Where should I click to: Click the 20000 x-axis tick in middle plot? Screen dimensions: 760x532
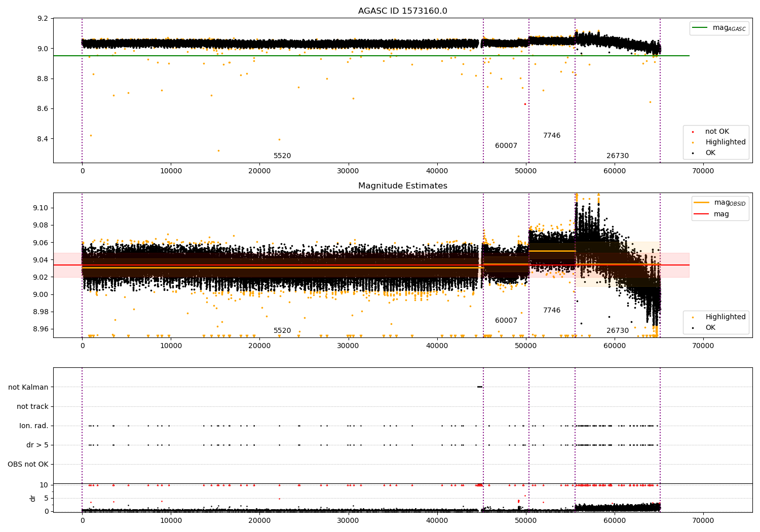pyautogui.click(x=260, y=346)
